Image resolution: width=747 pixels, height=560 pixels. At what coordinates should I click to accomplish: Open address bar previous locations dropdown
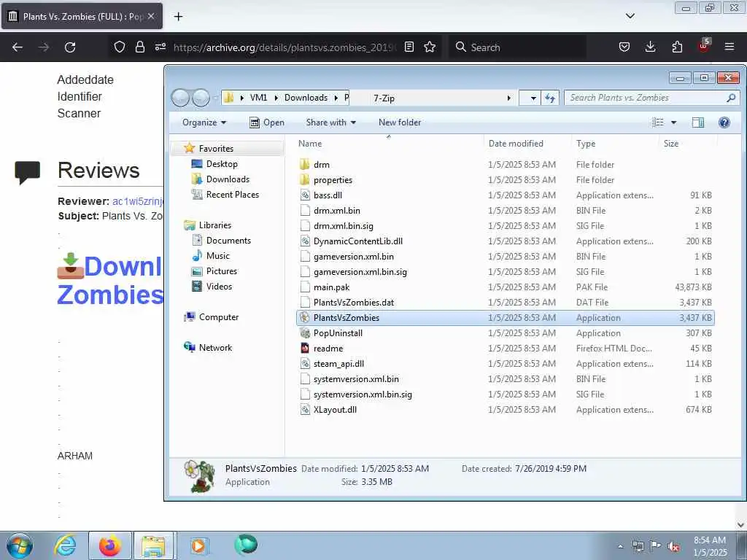point(533,98)
